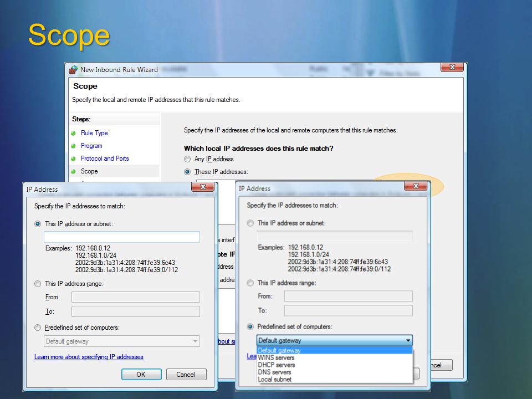
Task: Select This IP address or subnet in left dialog
Action: pos(38,224)
